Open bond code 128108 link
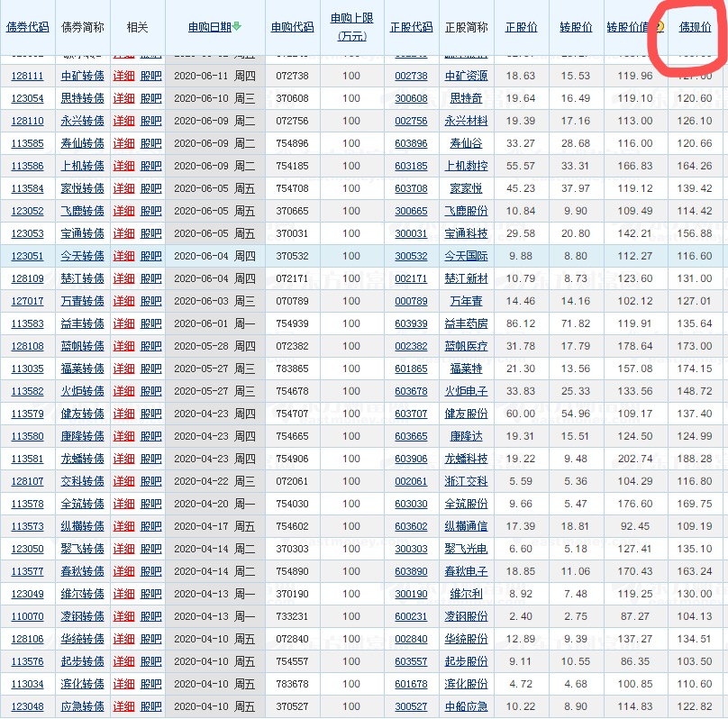Image resolution: width=728 pixels, height=719 pixels. tap(27, 346)
